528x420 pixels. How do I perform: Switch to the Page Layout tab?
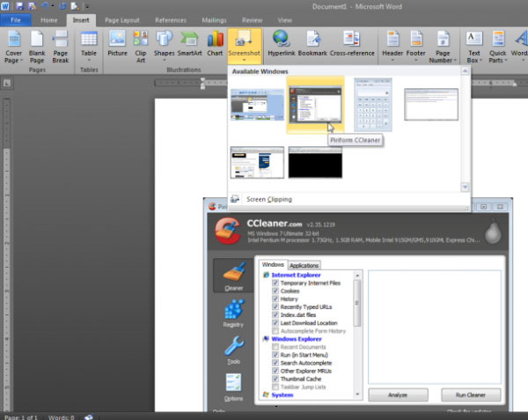tap(122, 20)
